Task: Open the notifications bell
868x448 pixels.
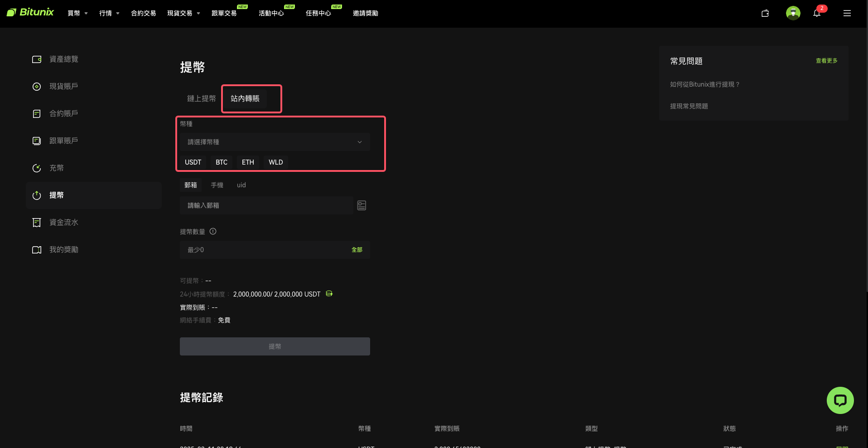Action: [817, 13]
